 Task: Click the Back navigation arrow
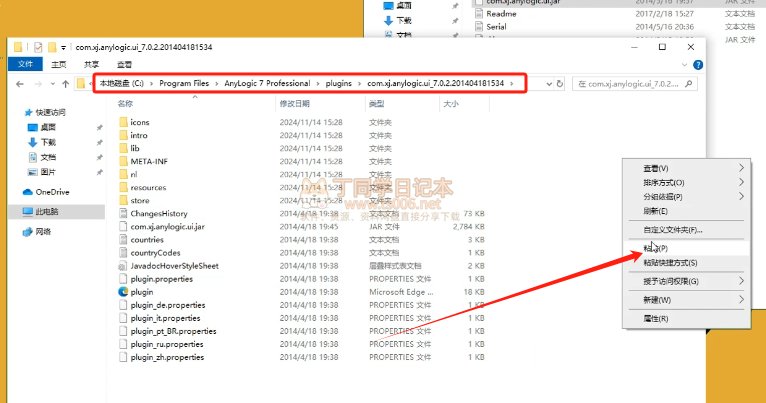click(18, 84)
